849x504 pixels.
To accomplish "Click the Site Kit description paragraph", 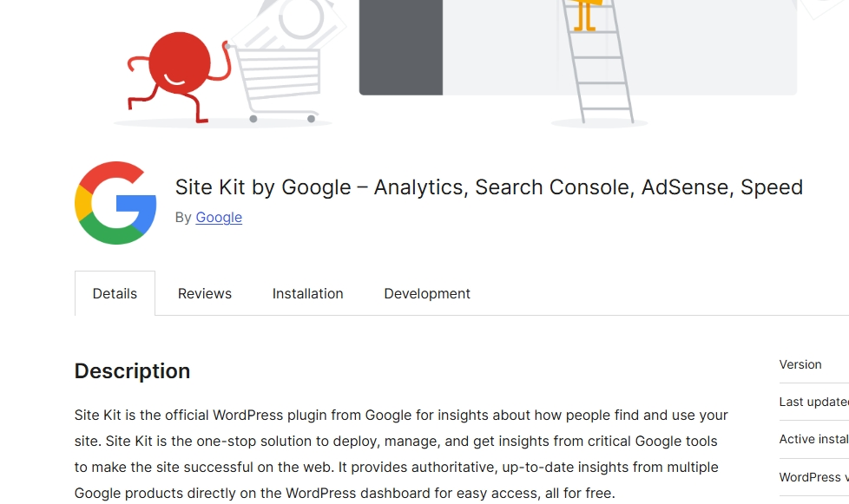I will (x=401, y=454).
